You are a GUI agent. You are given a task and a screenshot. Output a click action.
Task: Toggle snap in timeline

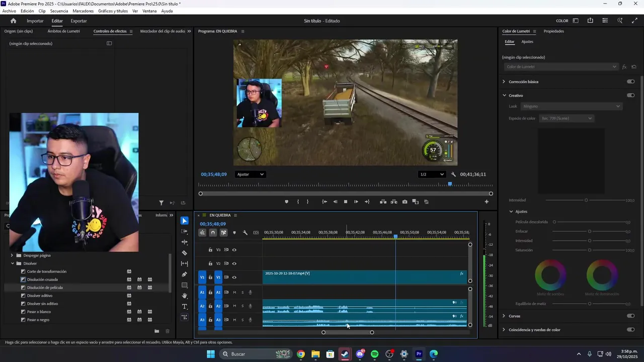[x=213, y=233]
